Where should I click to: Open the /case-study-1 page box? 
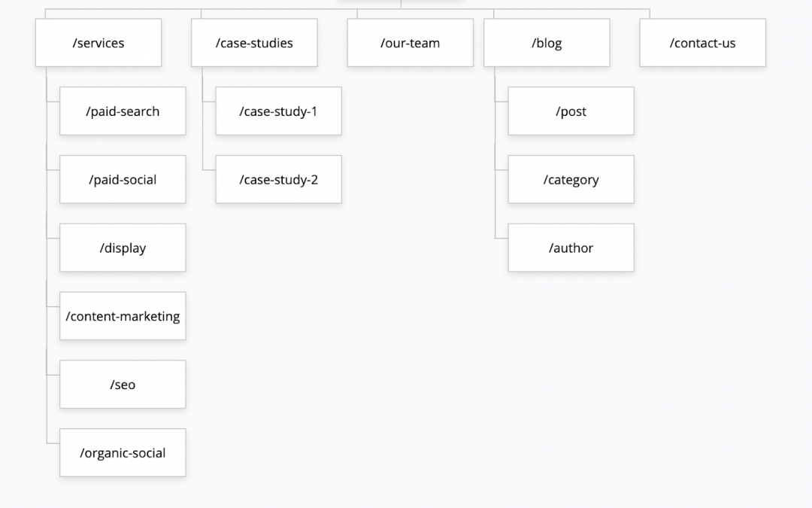[x=278, y=111]
